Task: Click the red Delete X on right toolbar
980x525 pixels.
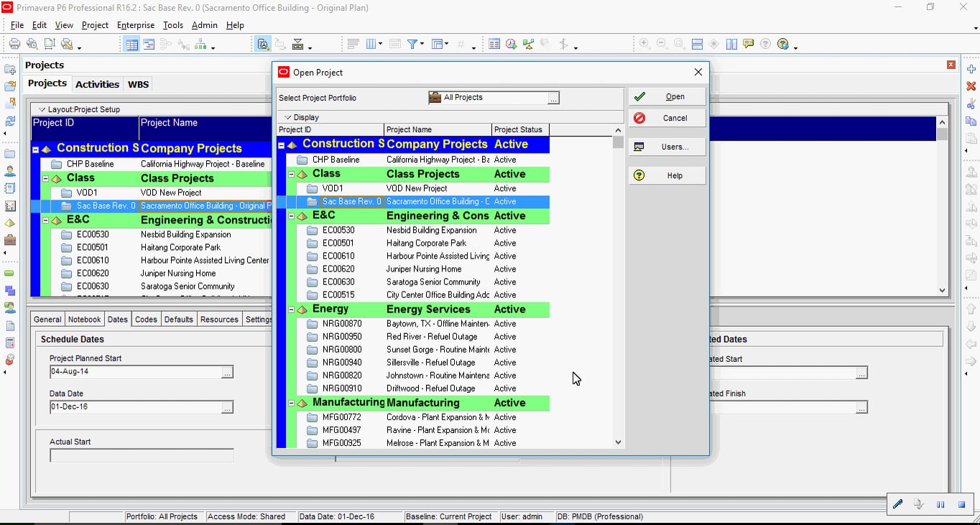Action: 971,86
